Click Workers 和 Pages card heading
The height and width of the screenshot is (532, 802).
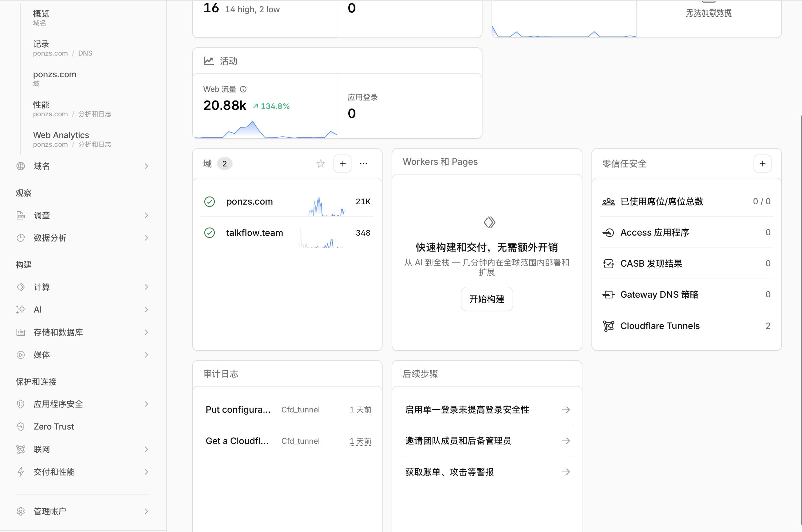point(440,162)
